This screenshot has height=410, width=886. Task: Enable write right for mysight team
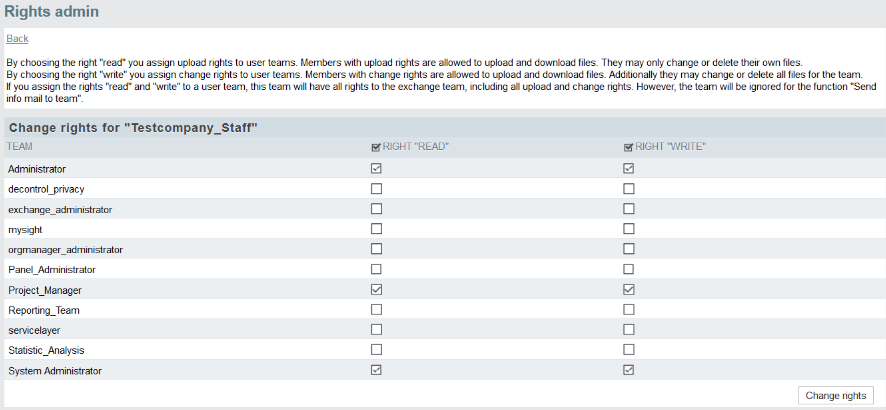click(628, 229)
